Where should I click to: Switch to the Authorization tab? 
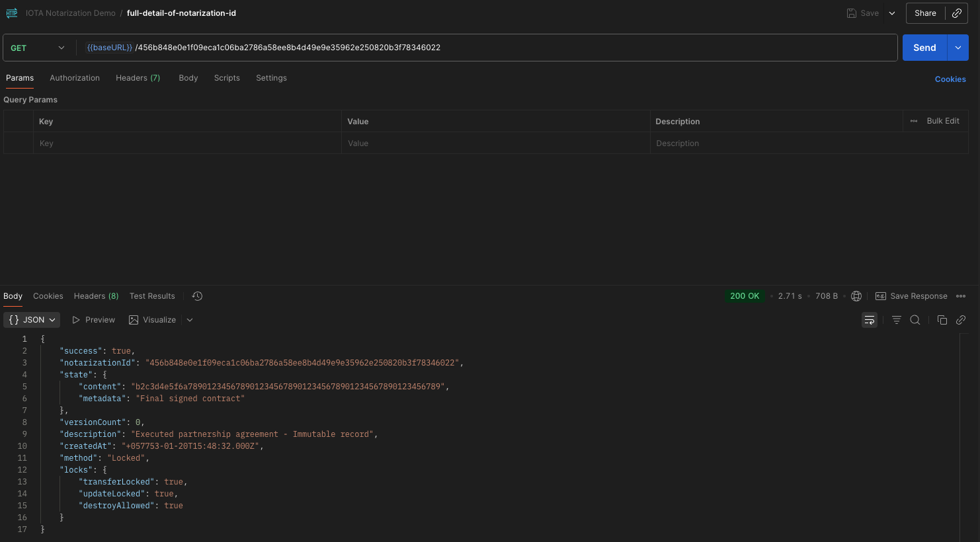pos(75,78)
